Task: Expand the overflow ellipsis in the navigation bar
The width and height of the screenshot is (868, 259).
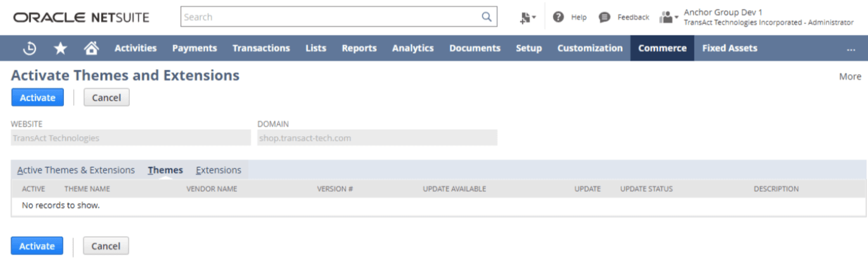Action: click(x=851, y=48)
